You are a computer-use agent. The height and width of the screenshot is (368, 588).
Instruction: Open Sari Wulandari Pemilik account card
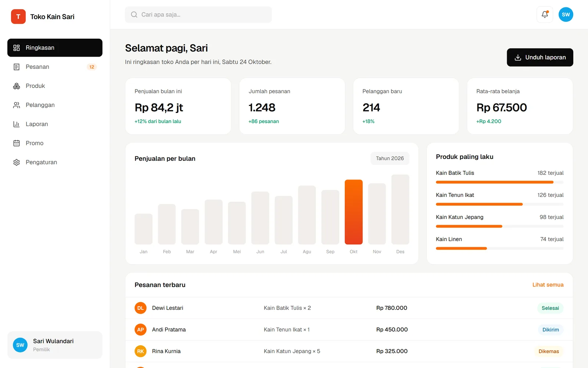click(55, 345)
